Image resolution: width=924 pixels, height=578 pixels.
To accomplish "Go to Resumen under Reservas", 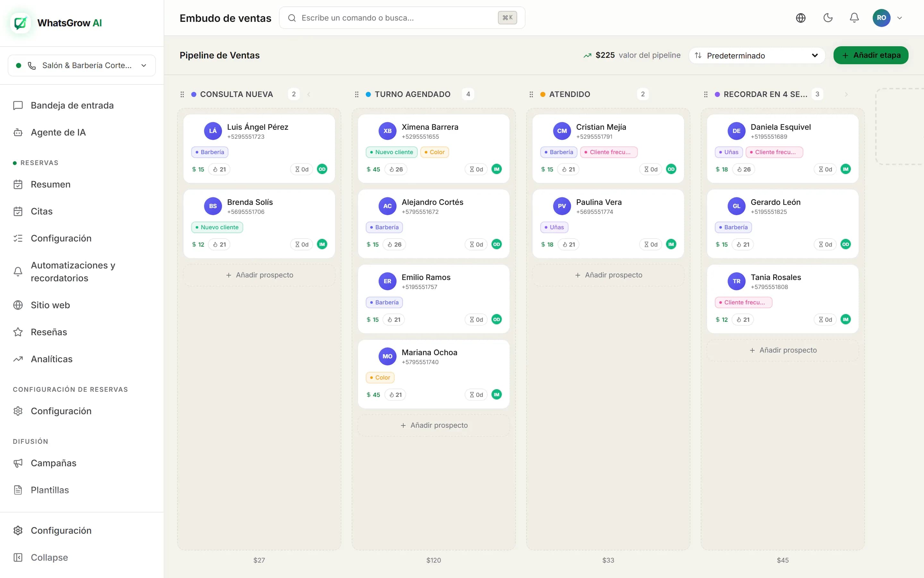I will coord(50,185).
